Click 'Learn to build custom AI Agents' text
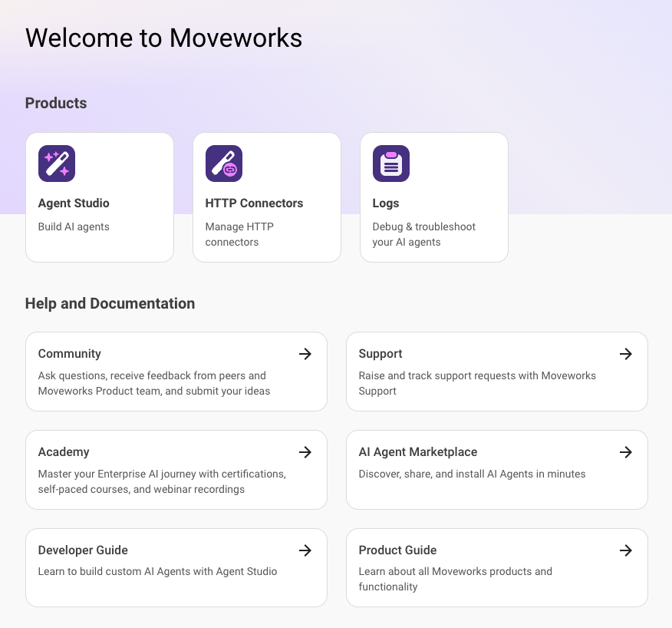 point(158,572)
